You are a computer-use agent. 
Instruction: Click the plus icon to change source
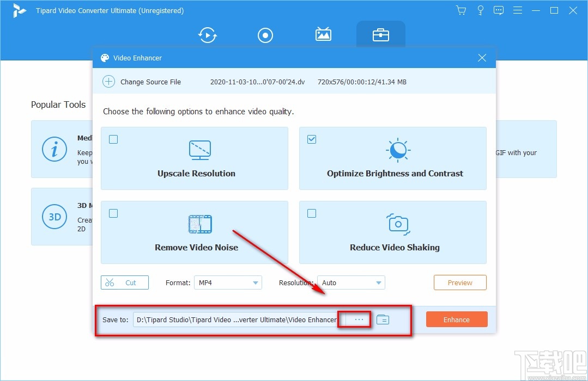109,82
